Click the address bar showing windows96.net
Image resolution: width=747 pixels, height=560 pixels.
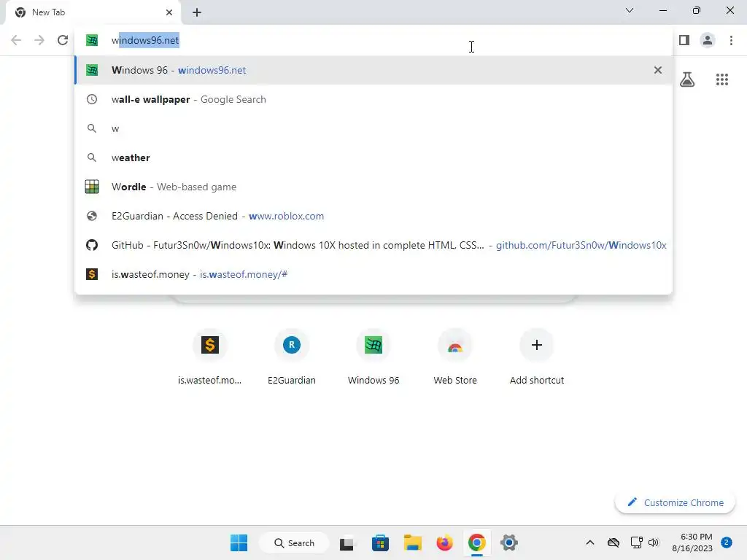point(373,40)
